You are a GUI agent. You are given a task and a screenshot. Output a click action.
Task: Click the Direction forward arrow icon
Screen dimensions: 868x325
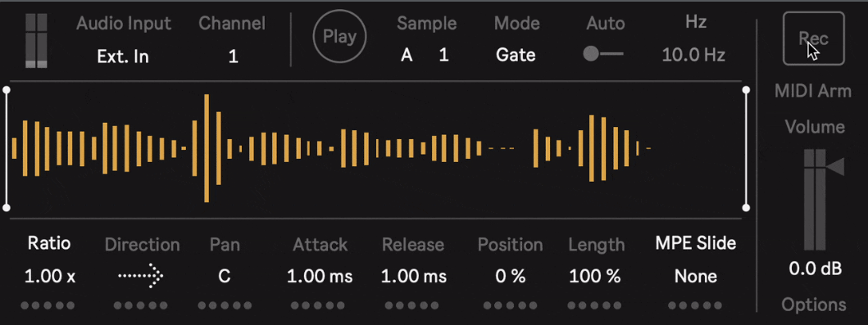[142, 275]
